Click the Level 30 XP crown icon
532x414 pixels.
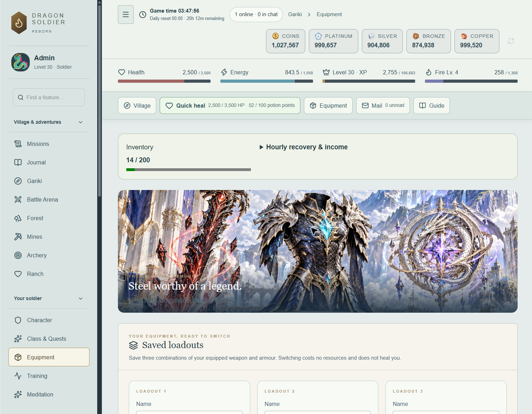click(x=326, y=72)
